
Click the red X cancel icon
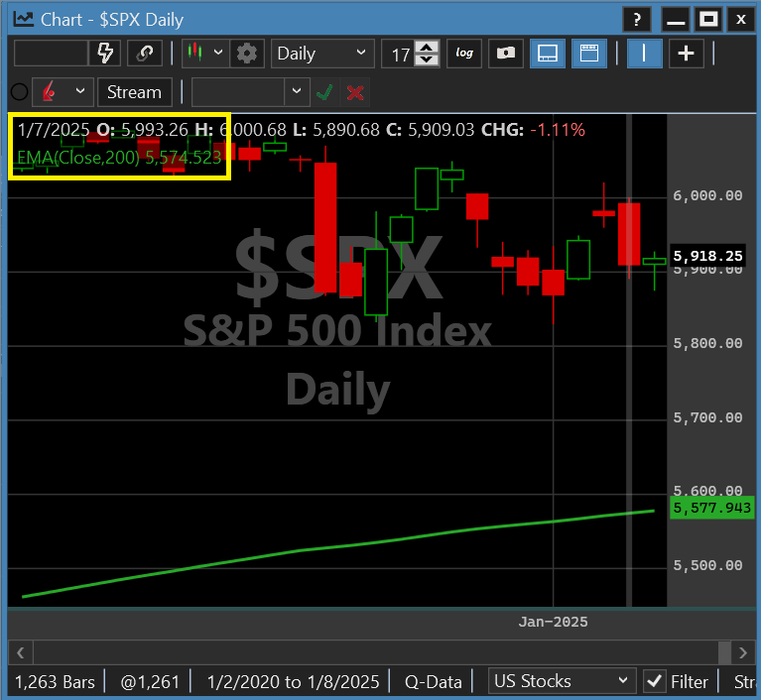[355, 92]
